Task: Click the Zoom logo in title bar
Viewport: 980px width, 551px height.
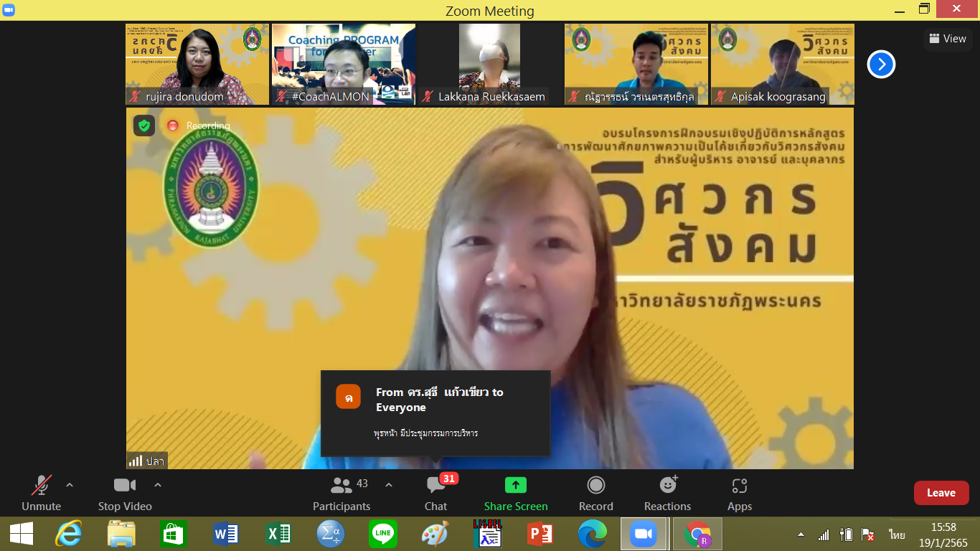Action: coord(9,10)
